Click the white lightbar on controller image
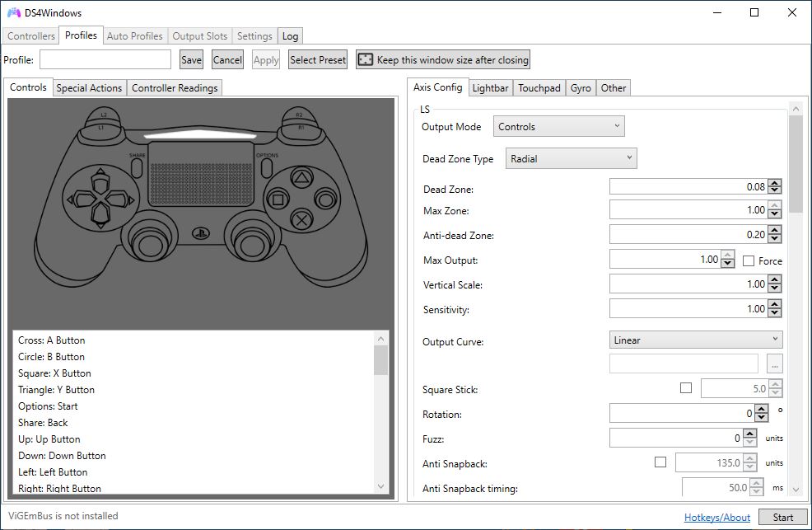 pos(200,134)
